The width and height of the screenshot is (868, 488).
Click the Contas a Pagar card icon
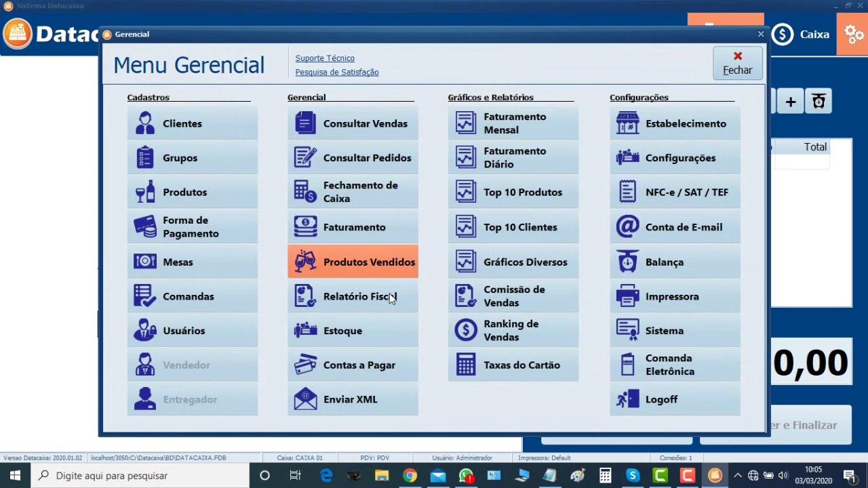(305, 365)
